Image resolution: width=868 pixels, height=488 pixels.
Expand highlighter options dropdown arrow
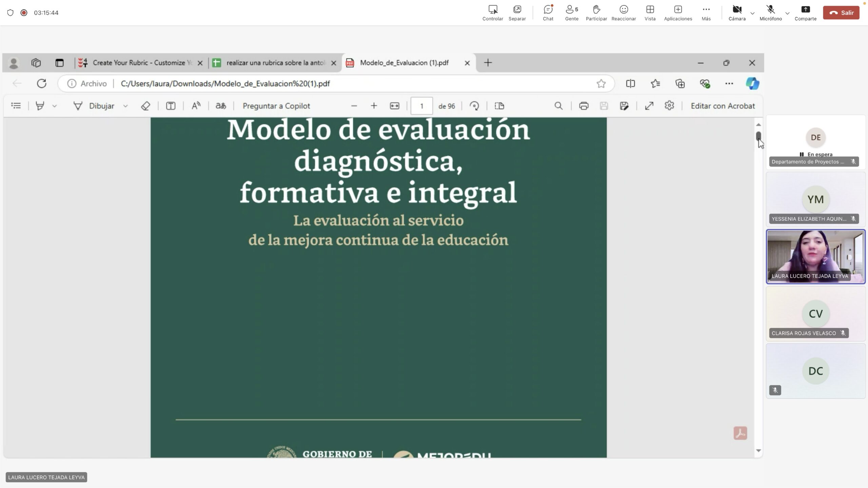54,106
